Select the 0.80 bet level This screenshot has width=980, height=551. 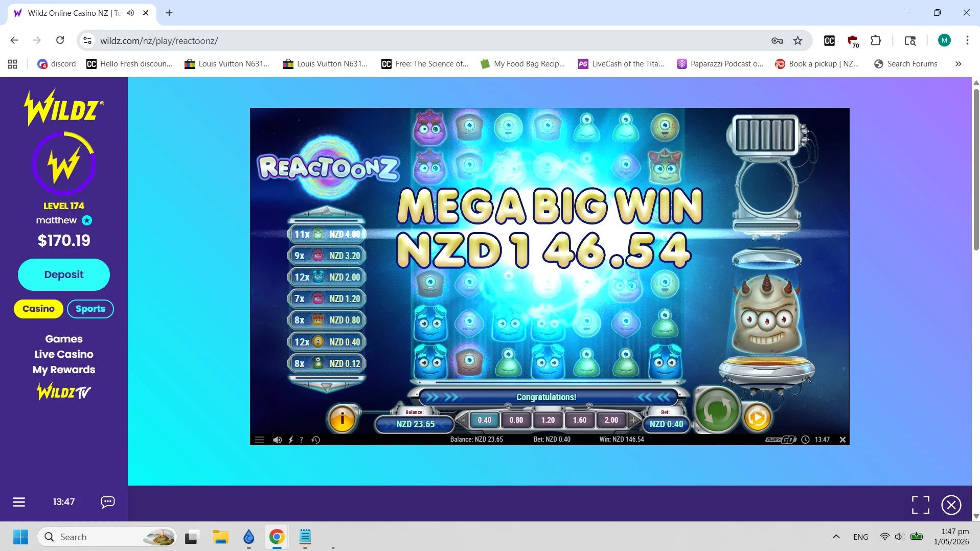tap(516, 420)
